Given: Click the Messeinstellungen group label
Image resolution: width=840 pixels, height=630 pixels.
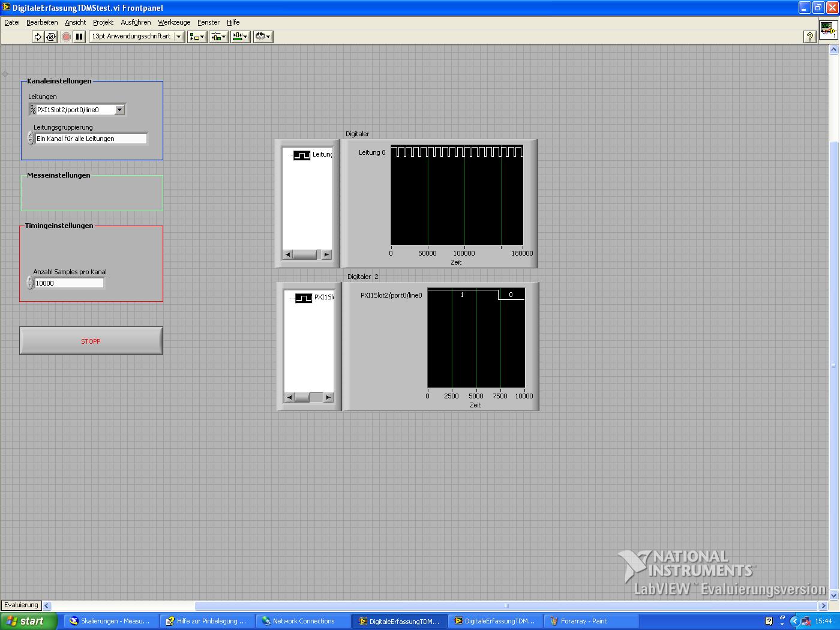Looking at the screenshot, I should (58, 175).
